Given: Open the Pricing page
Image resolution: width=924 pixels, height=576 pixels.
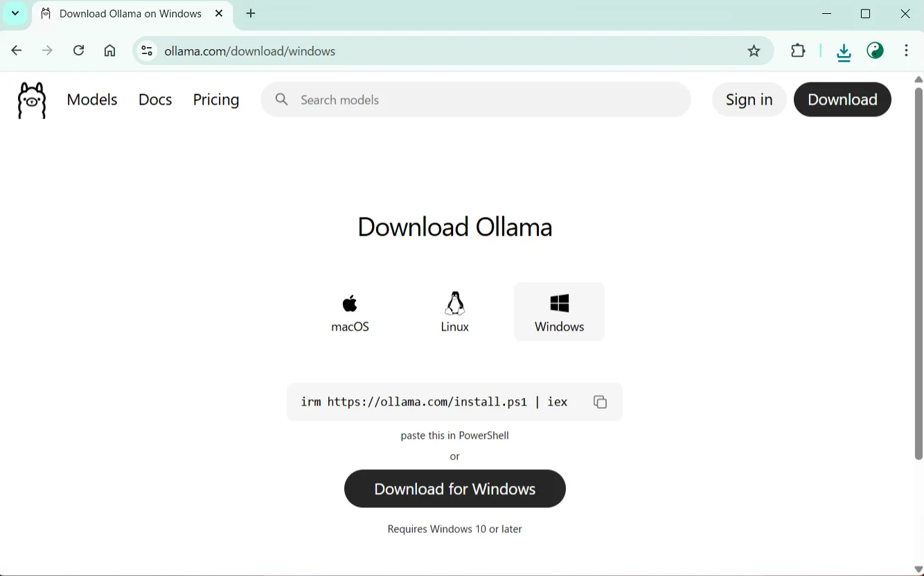Looking at the screenshot, I should coord(216,100).
